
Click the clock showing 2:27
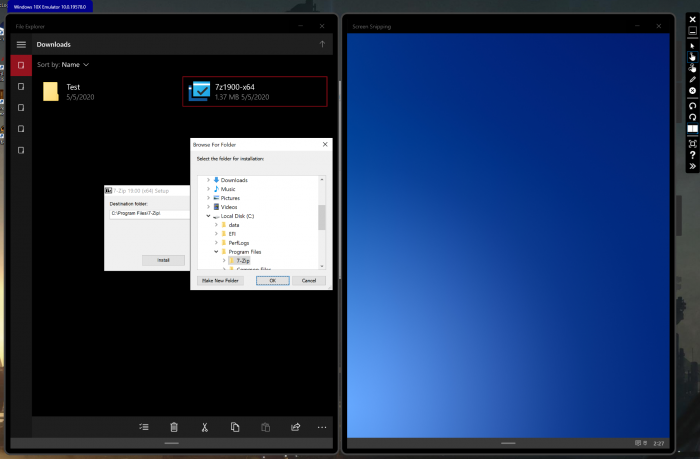click(x=658, y=443)
